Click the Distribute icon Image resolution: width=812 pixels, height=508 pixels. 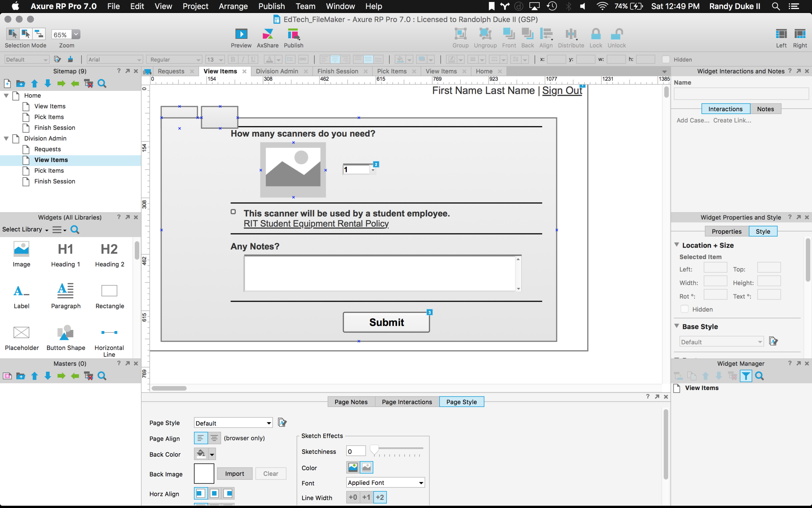[571, 34]
